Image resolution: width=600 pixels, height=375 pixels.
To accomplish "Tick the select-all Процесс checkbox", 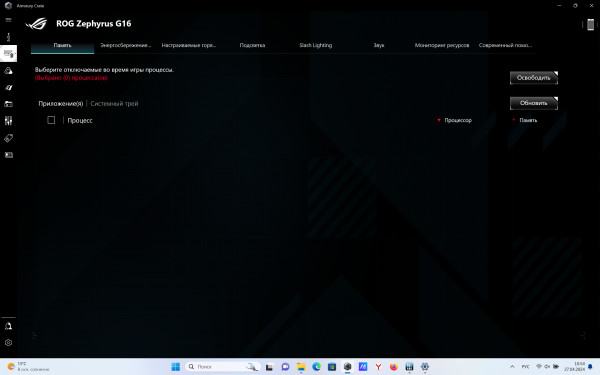I will 51,120.
